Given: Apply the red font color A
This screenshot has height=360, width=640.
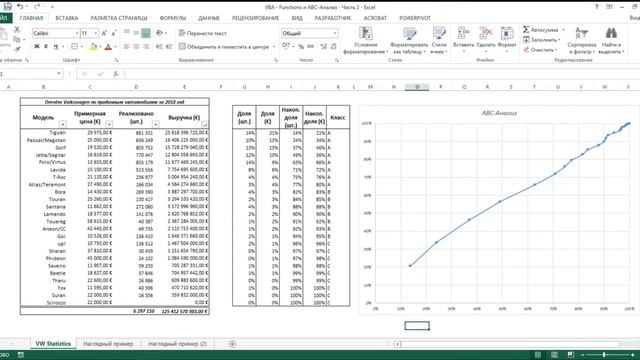Looking at the screenshot, I should tap(108, 47).
